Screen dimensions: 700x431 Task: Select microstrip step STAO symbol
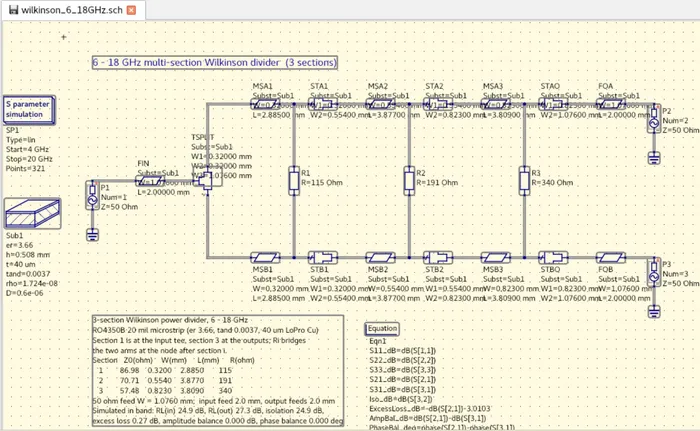[x=553, y=105]
